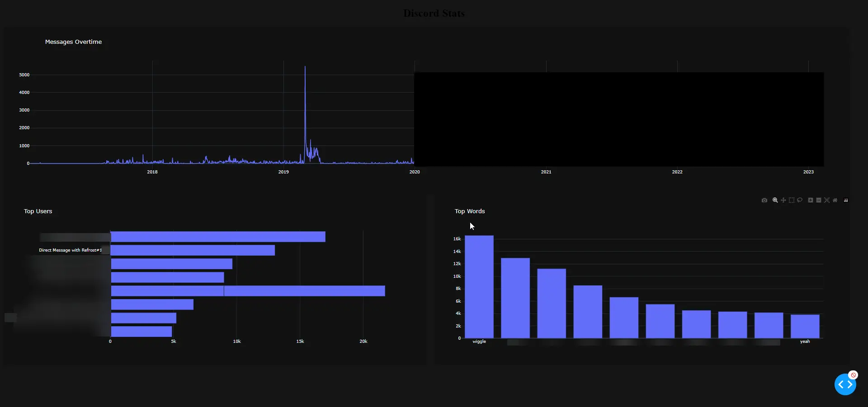This screenshot has height=407, width=868.
Task: Click the 'Direct Message with Refrost#1' label
Action: click(x=70, y=250)
